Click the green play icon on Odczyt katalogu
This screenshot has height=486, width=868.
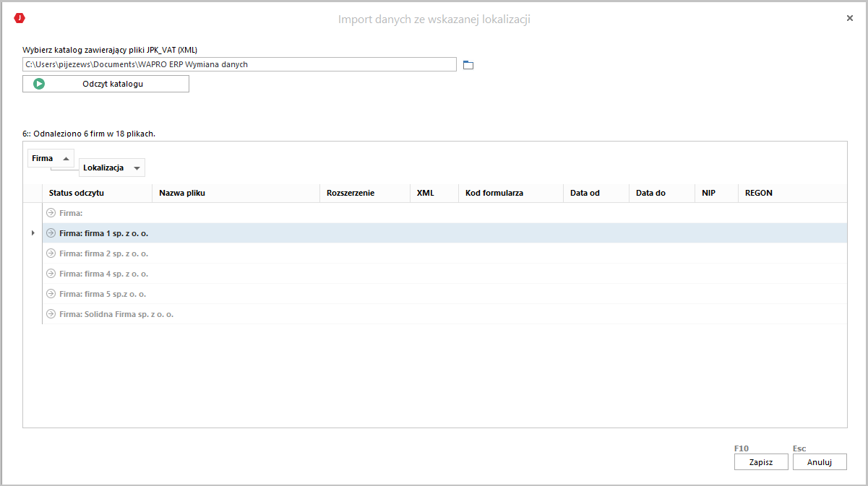tap(39, 84)
